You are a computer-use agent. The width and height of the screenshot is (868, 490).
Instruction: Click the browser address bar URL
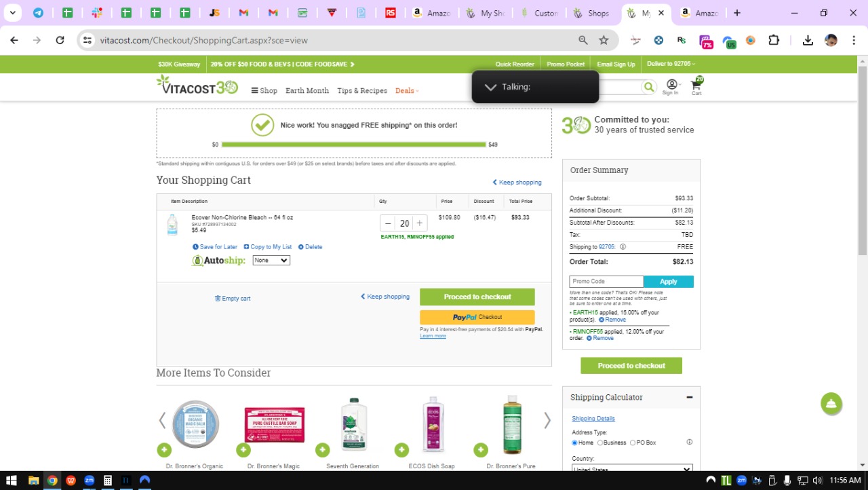(x=203, y=40)
